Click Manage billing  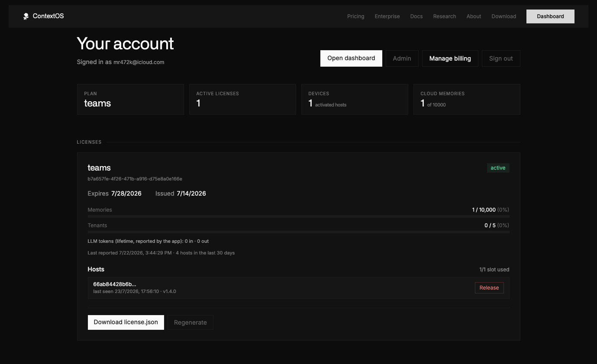[x=450, y=58]
